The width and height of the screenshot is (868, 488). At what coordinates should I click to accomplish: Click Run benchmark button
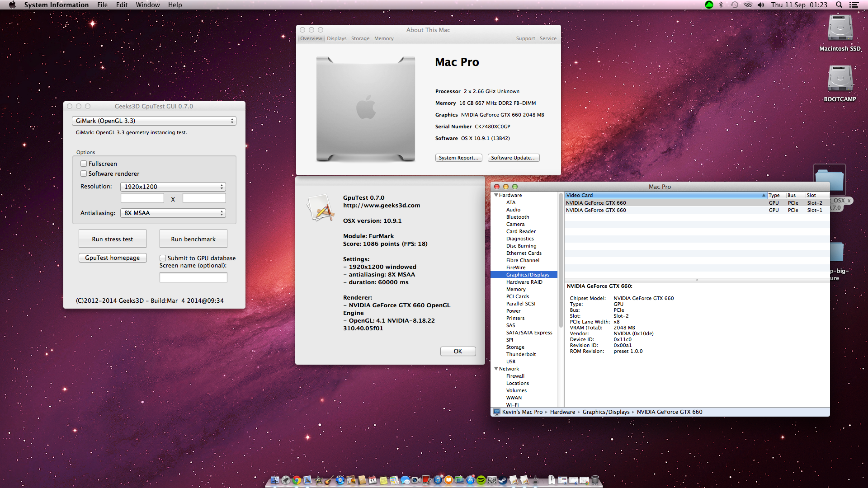pos(193,239)
